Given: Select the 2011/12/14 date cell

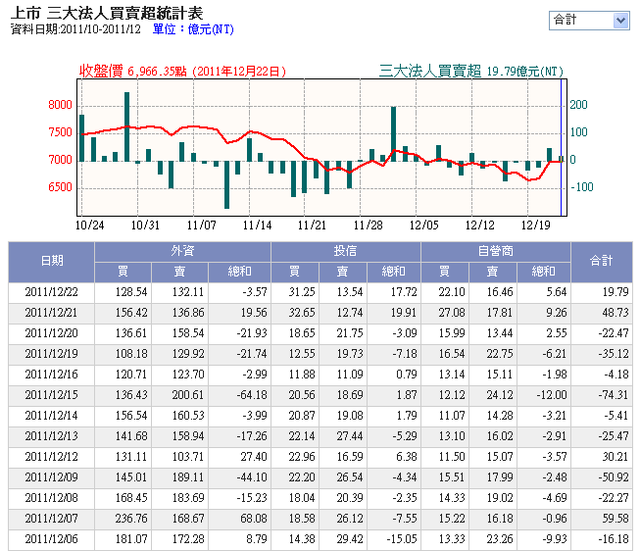Looking at the screenshot, I should pos(51,416).
